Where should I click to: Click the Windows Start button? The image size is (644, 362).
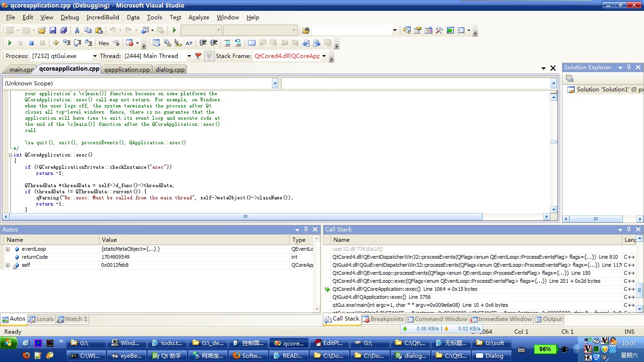9,343
